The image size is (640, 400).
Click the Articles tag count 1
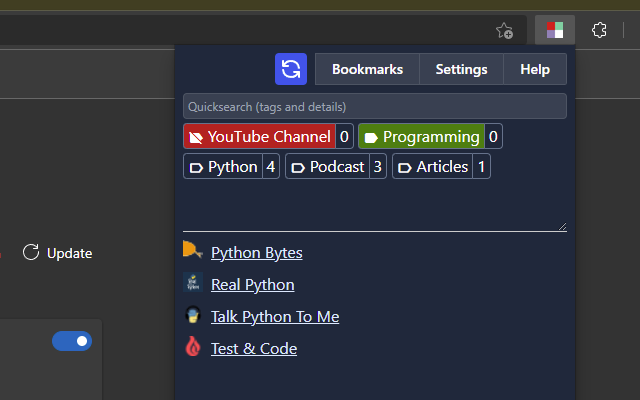pos(482,167)
